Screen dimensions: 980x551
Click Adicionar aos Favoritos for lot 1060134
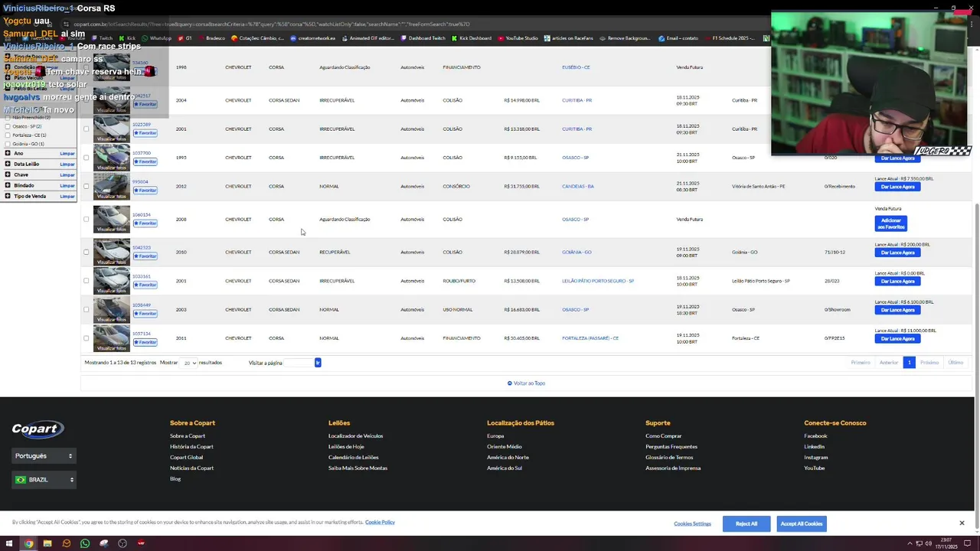[x=891, y=223]
